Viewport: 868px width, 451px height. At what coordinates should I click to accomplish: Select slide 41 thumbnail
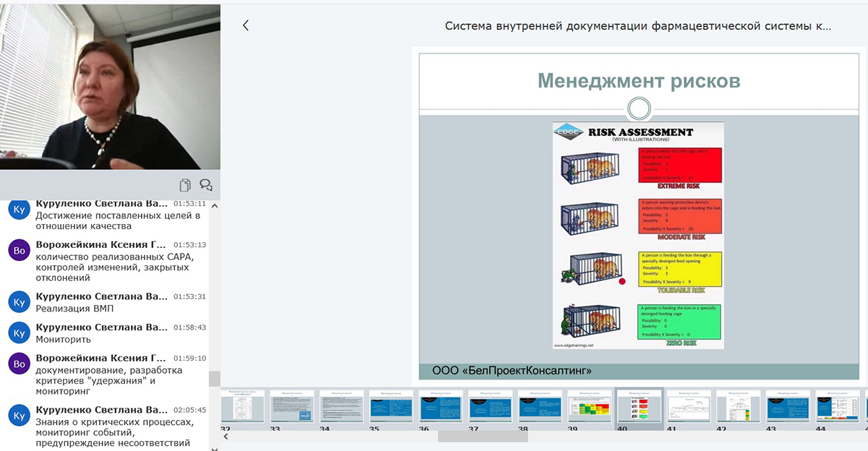pos(689,405)
